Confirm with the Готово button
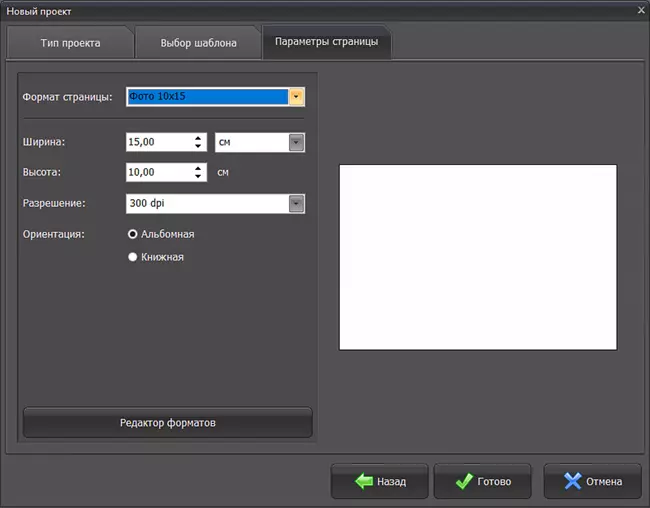The width and height of the screenshot is (650, 508). tap(482, 481)
